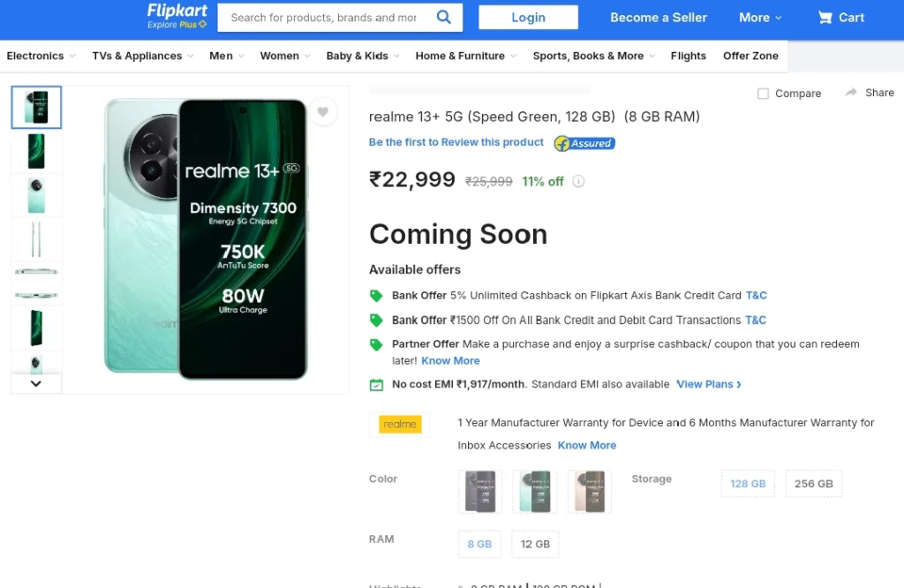
Task: Choose the Speed Green color swatch
Action: pos(535,492)
